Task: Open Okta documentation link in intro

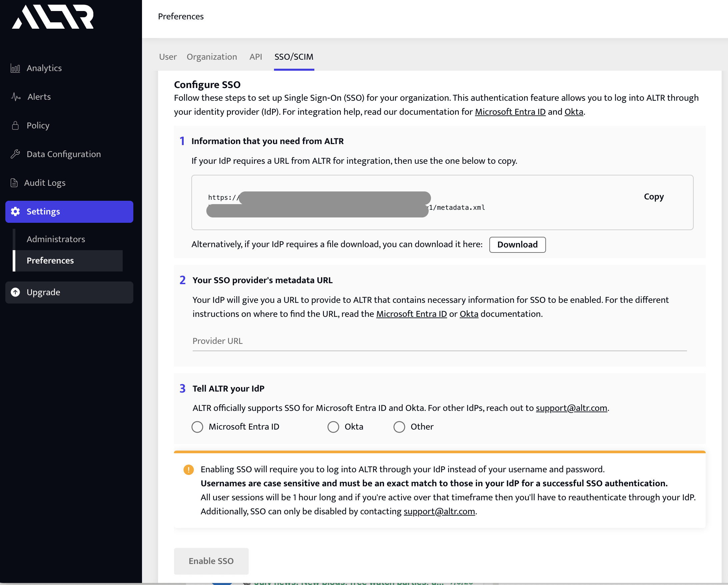Action: click(x=574, y=112)
